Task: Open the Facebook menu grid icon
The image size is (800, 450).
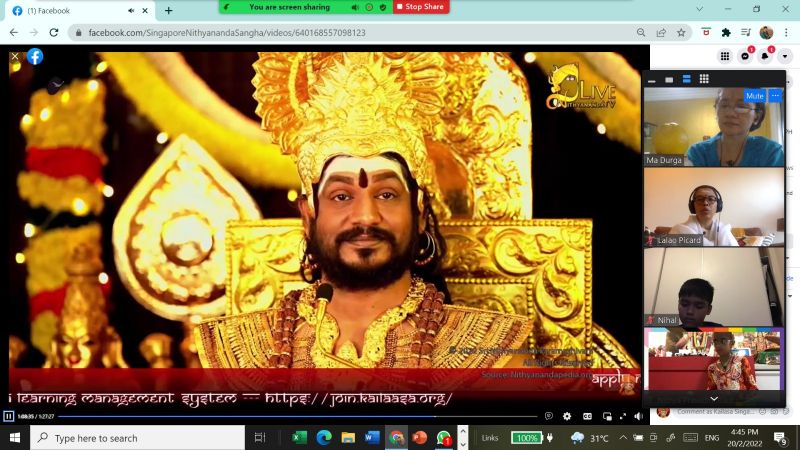Action: pos(725,56)
